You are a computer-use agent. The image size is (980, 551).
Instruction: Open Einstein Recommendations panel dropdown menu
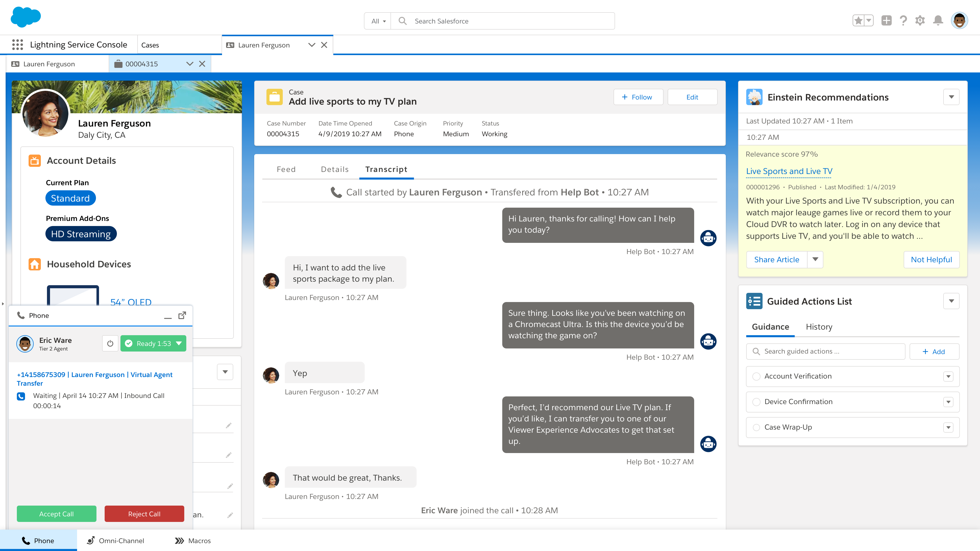click(951, 97)
